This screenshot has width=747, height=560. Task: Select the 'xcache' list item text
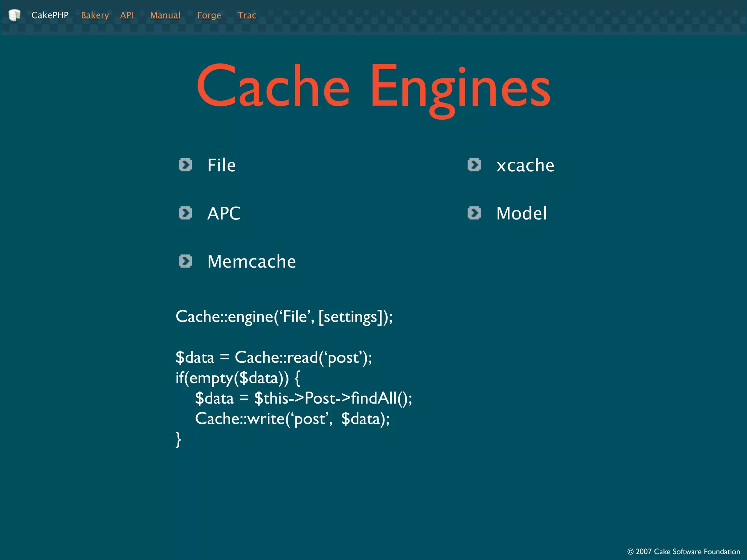point(525,166)
